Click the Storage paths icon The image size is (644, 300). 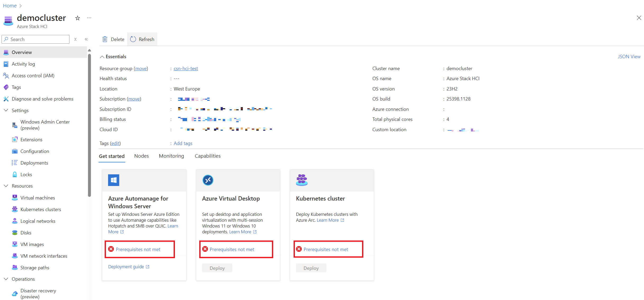pos(15,268)
